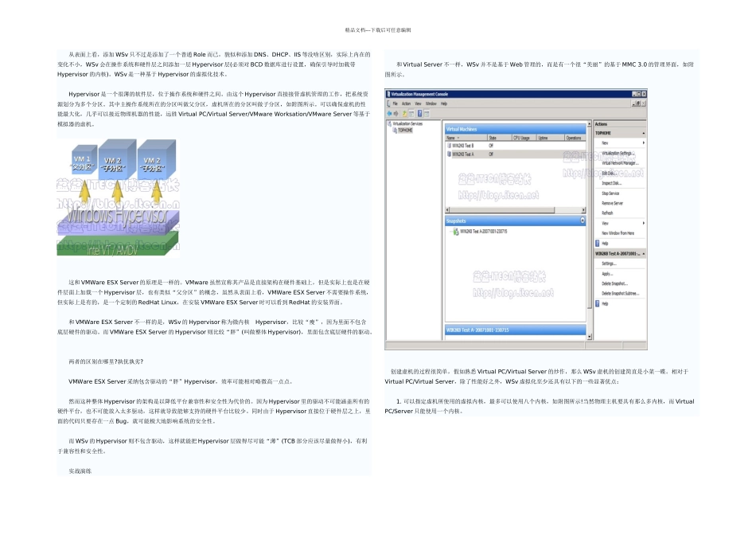The width and height of the screenshot is (756, 535).
Task: Click the Operations column header
Action: [575, 138]
